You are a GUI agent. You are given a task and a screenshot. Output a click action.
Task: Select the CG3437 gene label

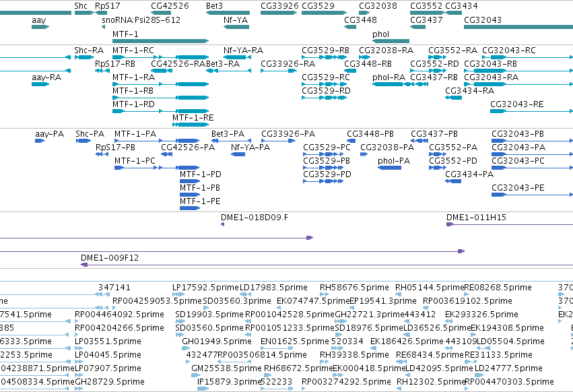426,20
